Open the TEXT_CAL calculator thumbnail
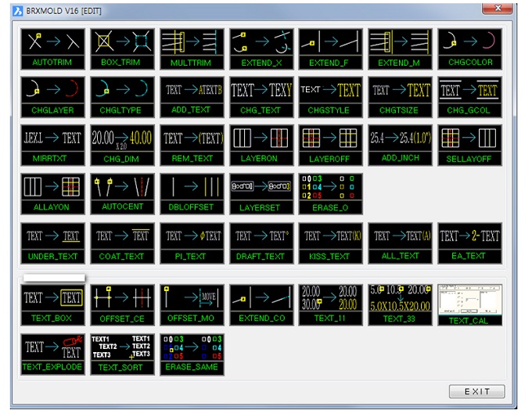Image resolution: width=532 pixels, height=410 pixels. coord(469,304)
